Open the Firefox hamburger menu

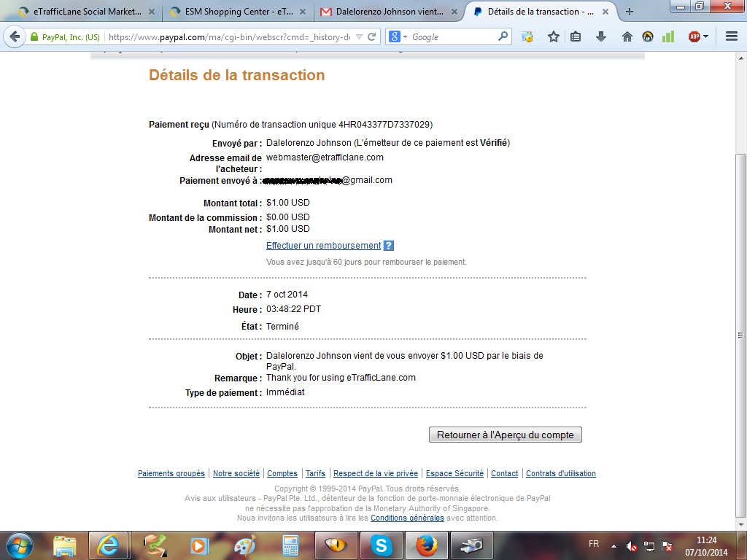(x=732, y=36)
